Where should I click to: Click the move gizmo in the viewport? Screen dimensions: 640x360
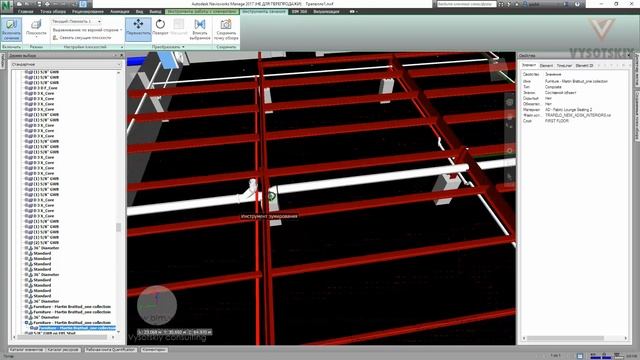tap(271, 196)
